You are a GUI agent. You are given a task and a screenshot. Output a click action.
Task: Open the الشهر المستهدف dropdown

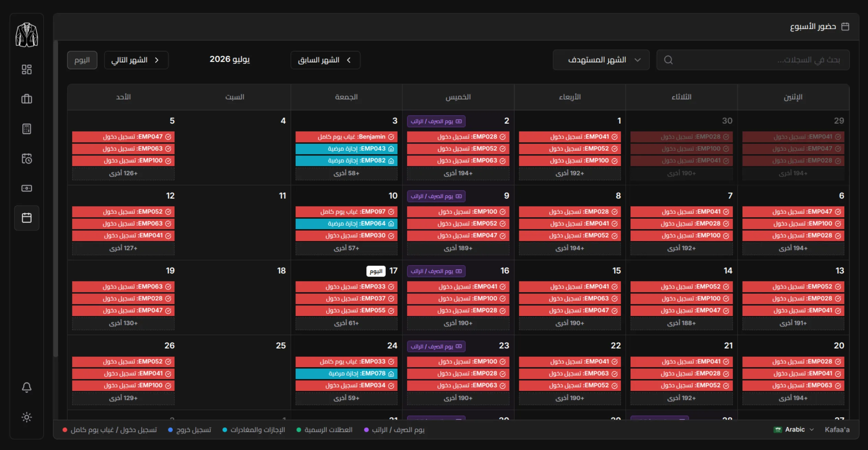601,60
